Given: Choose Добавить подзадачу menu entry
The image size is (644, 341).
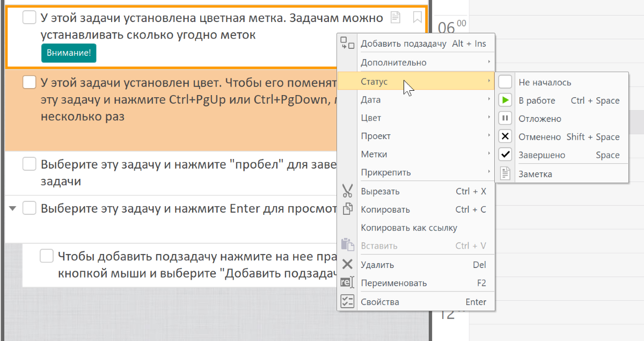Looking at the screenshot, I should tap(416, 44).
